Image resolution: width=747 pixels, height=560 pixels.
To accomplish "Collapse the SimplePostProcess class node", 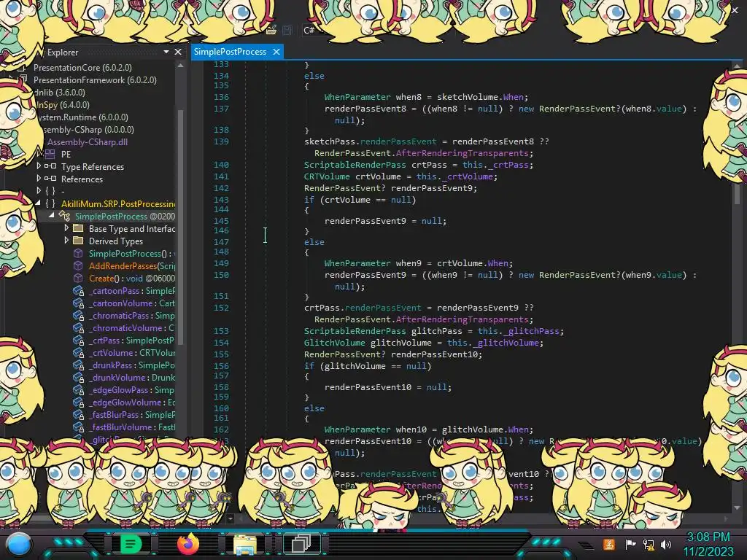I will pos(52,215).
